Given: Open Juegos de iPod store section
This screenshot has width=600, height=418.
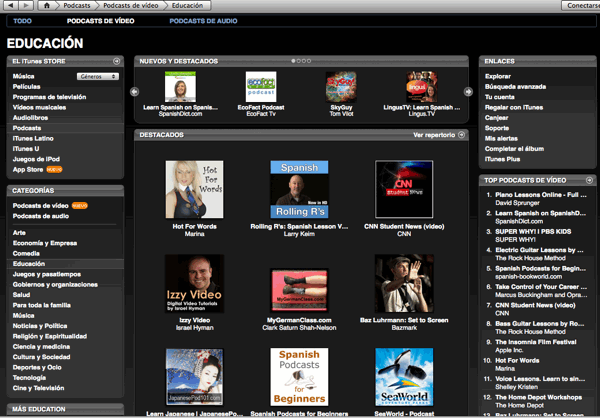Looking at the screenshot, I should [x=36, y=159].
